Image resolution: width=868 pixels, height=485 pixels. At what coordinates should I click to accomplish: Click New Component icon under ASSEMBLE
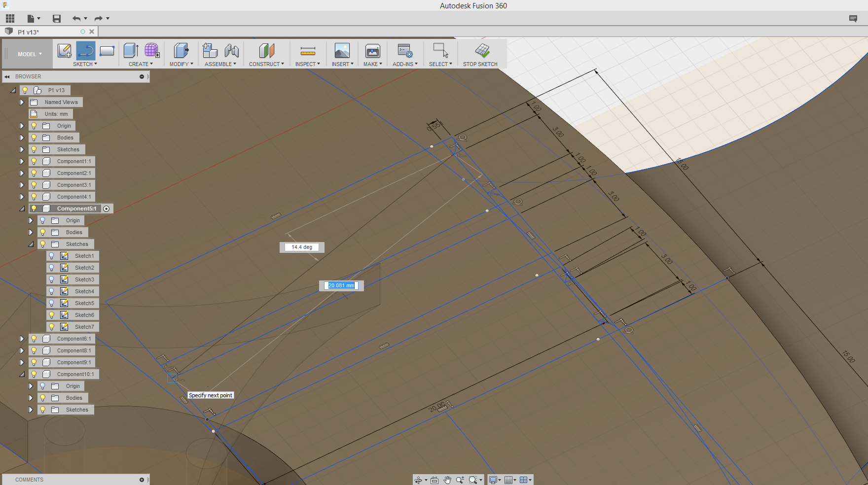pos(210,50)
